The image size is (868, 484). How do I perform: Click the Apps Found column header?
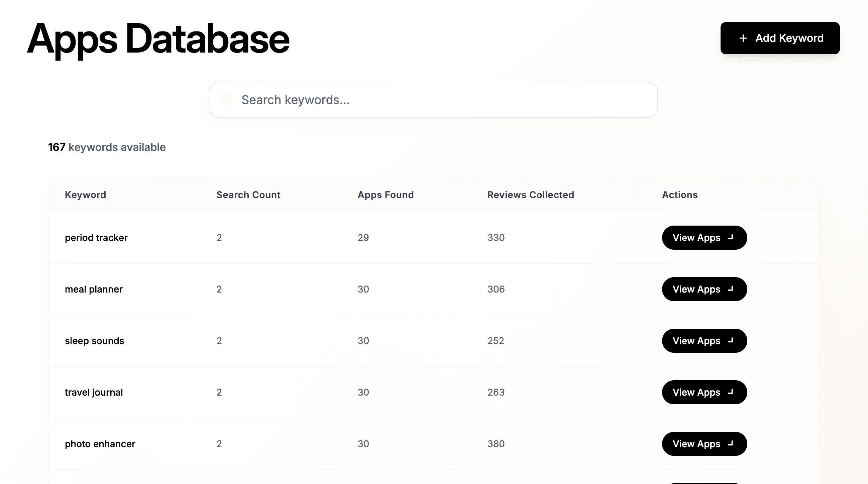(386, 194)
